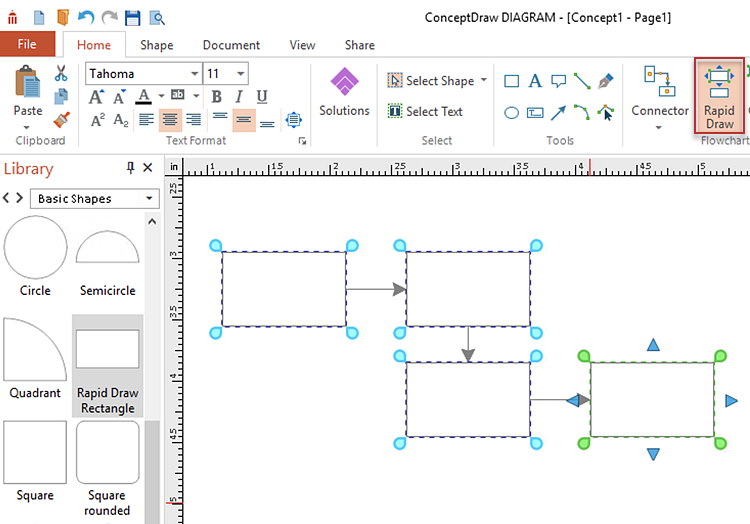Image resolution: width=750 pixels, height=524 pixels.
Task: Open text background dropdown arrow
Action: pyautogui.click(x=197, y=96)
